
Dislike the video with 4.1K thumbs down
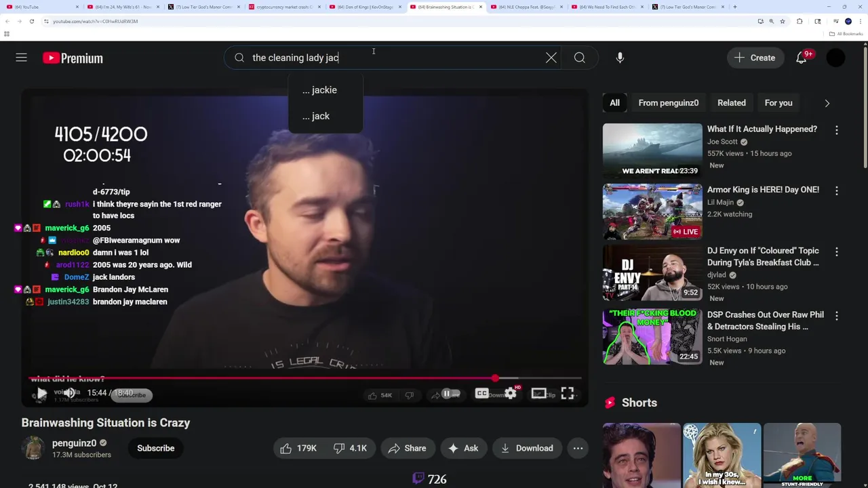(x=351, y=448)
